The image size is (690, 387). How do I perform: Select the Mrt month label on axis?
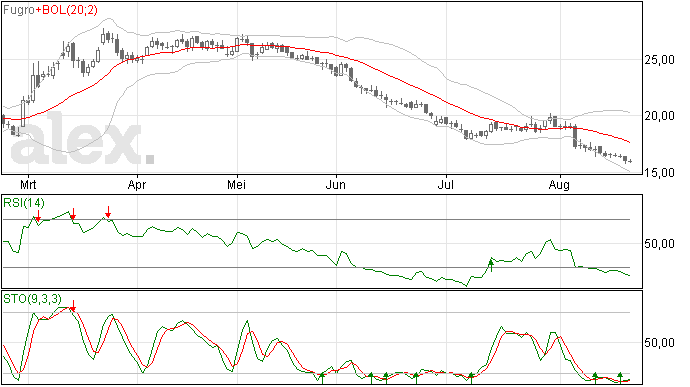click(28, 185)
